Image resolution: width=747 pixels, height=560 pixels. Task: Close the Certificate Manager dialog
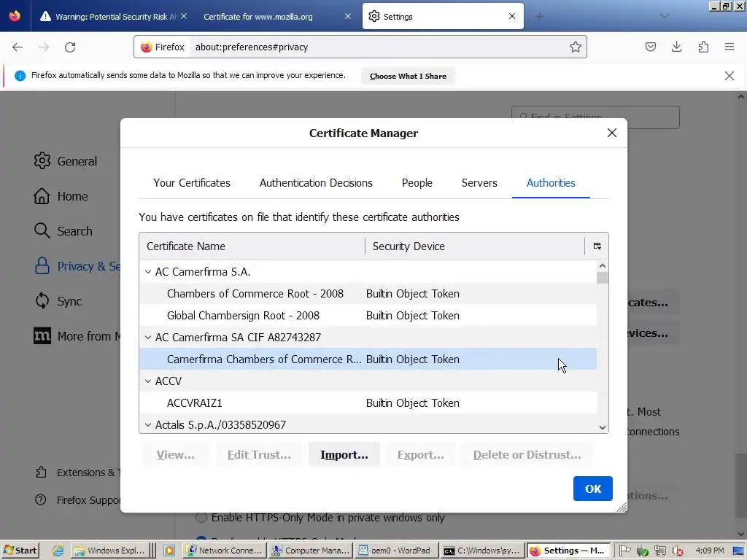pyautogui.click(x=612, y=133)
